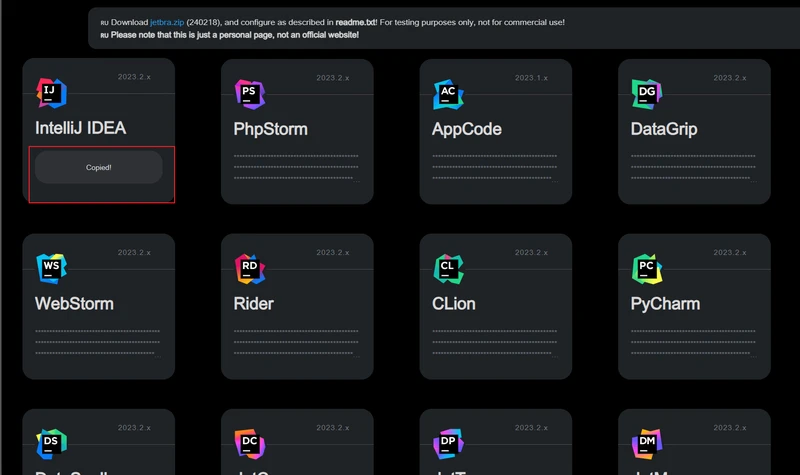800x475 pixels.
Task: Copy the masked key under PhpStorm
Action: click(297, 167)
